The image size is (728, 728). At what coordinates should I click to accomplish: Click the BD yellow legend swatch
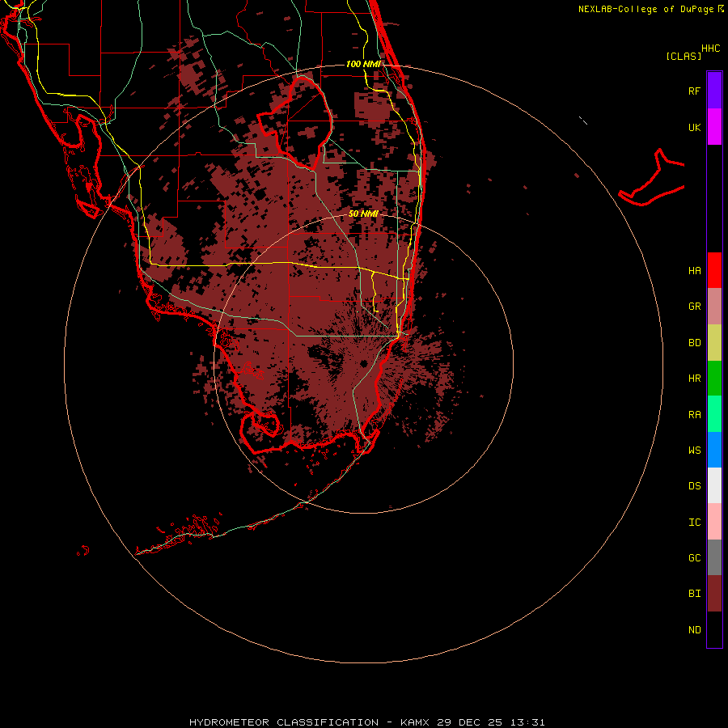coord(714,343)
